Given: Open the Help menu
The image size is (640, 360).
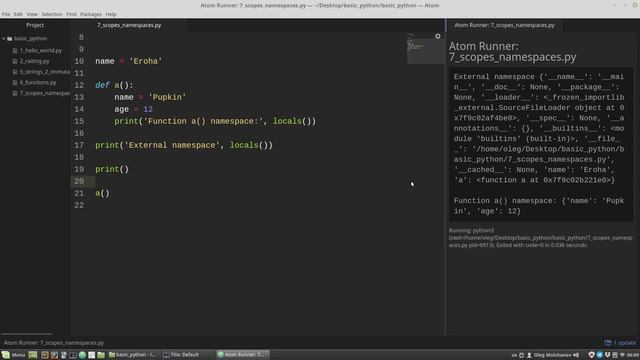Looking at the screenshot, I should pos(111,14).
